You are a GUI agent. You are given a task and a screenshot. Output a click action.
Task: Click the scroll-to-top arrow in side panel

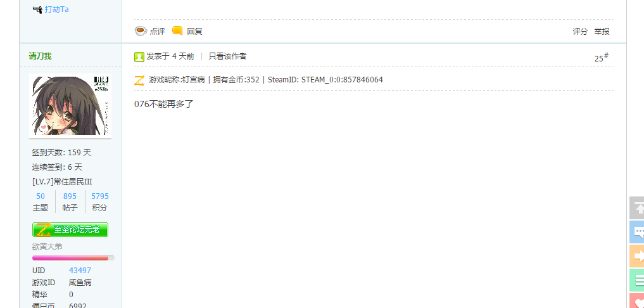[x=638, y=208]
